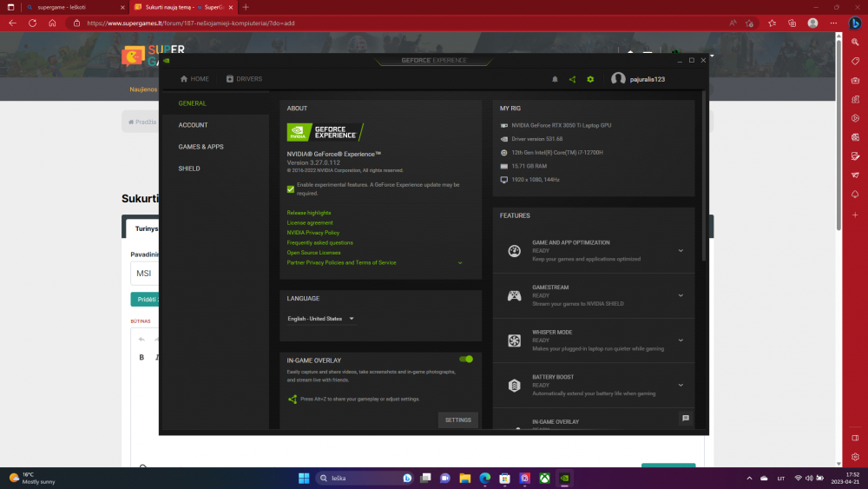Click the Whisper Mode fan icon
The height and width of the screenshot is (489, 868).
point(514,340)
